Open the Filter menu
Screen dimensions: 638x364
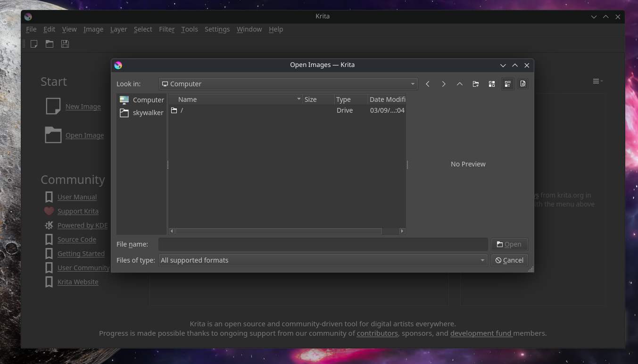click(166, 29)
